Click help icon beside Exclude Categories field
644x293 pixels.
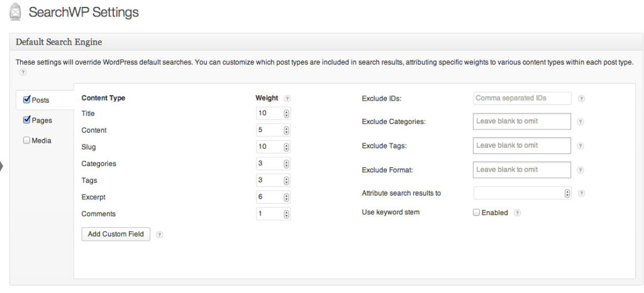[580, 122]
